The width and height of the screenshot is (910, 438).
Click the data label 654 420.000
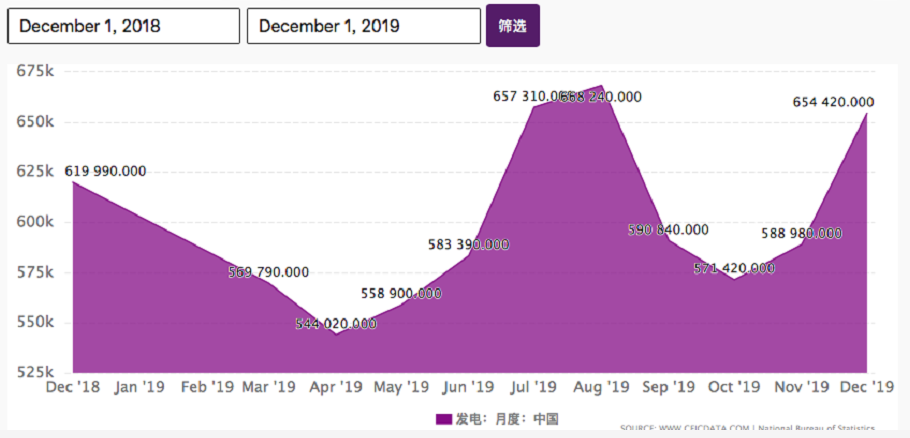coord(833,102)
